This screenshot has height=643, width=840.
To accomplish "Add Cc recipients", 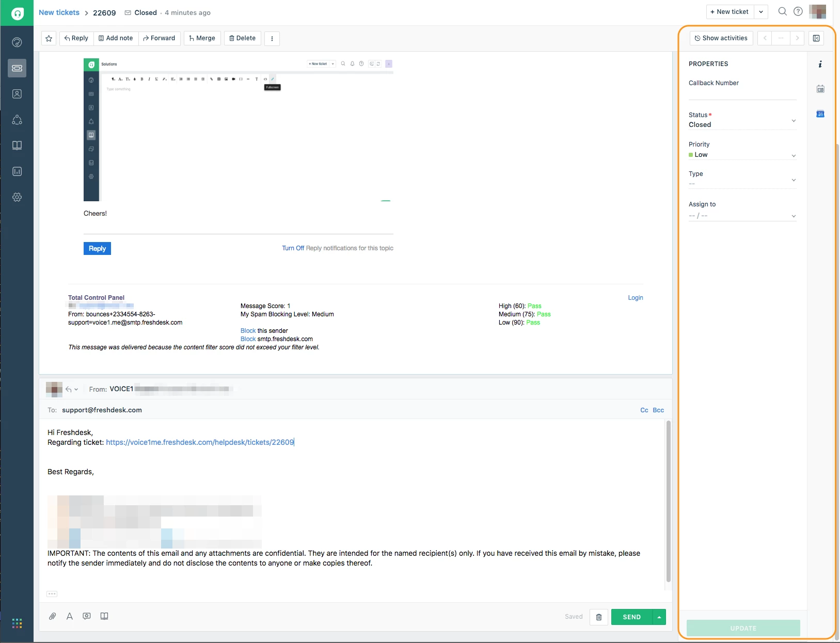I will [x=644, y=410].
